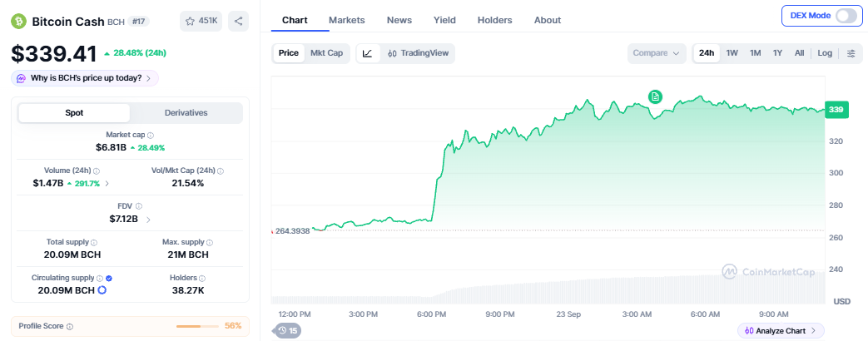The height and width of the screenshot is (341, 868).
Task: Switch to the Markets tab
Action: (x=346, y=20)
